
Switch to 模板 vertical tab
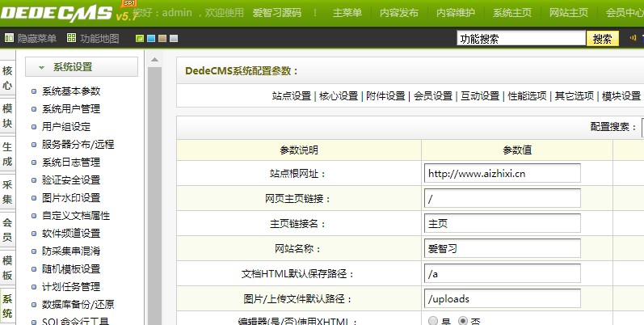coord(7,268)
